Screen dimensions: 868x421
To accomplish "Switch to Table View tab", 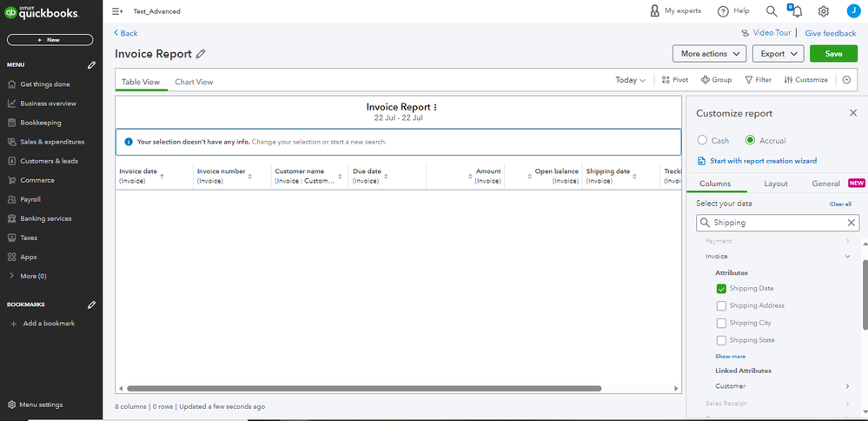I will (141, 82).
